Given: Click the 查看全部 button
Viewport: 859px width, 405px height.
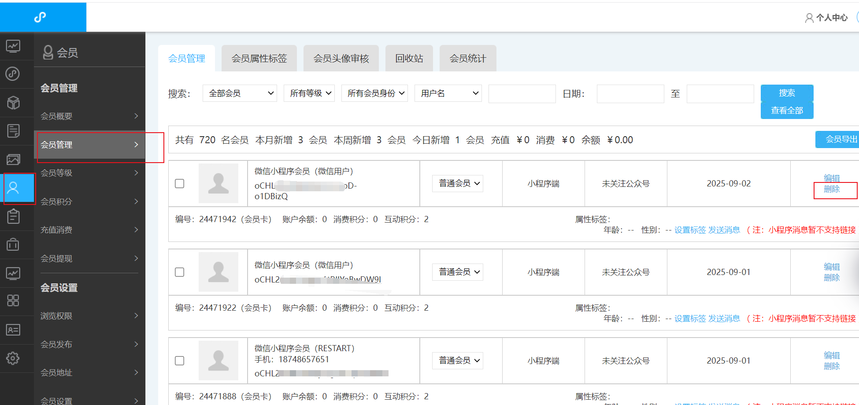Looking at the screenshot, I should tap(787, 110).
